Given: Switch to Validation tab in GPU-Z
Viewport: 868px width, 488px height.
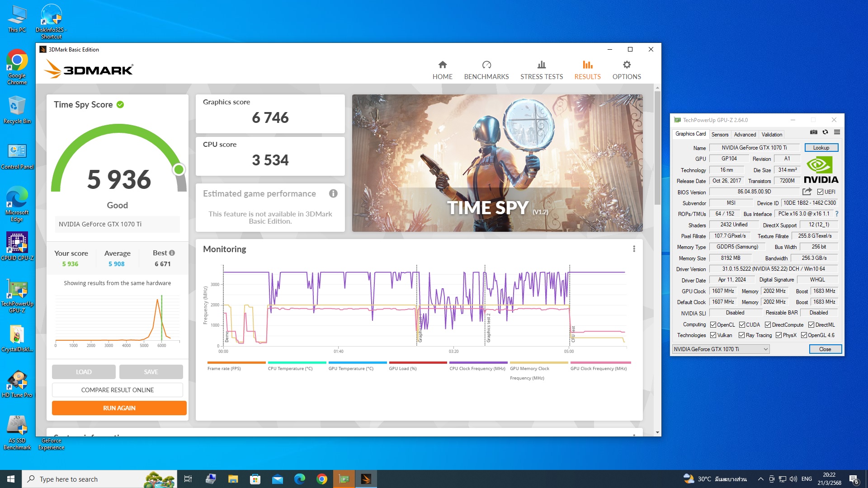Looking at the screenshot, I should tap(772, 135).
